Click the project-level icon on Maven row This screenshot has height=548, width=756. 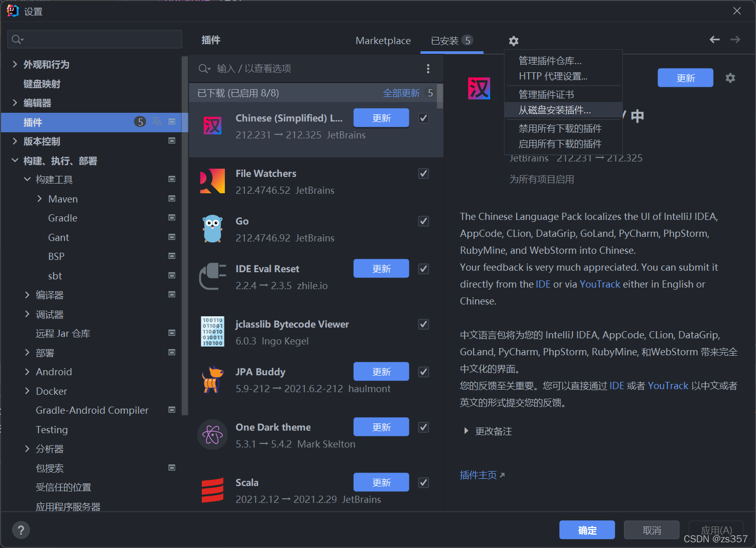pos(172,198)
